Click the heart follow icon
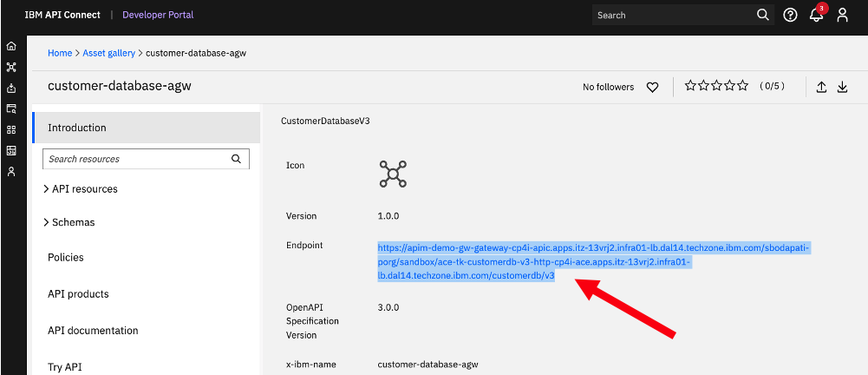The height and width of the screenshot is (375, 868). 653,87
